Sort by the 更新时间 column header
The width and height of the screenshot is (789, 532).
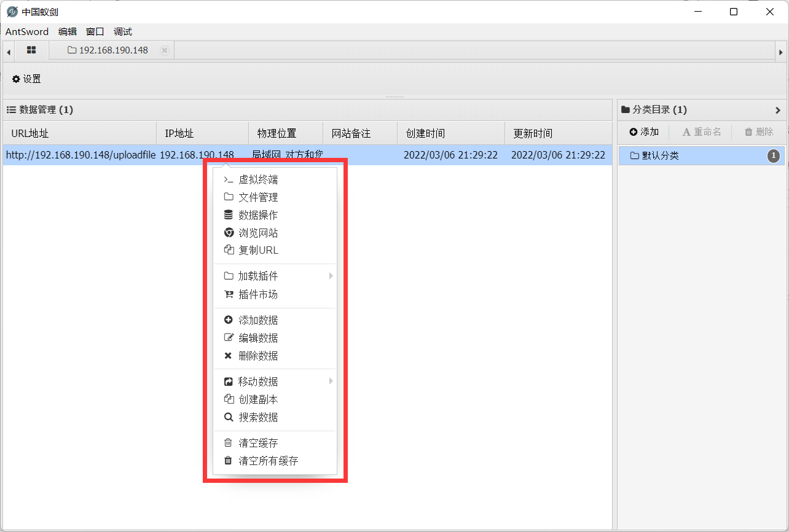pyautogui.click(x=558, y=133)
